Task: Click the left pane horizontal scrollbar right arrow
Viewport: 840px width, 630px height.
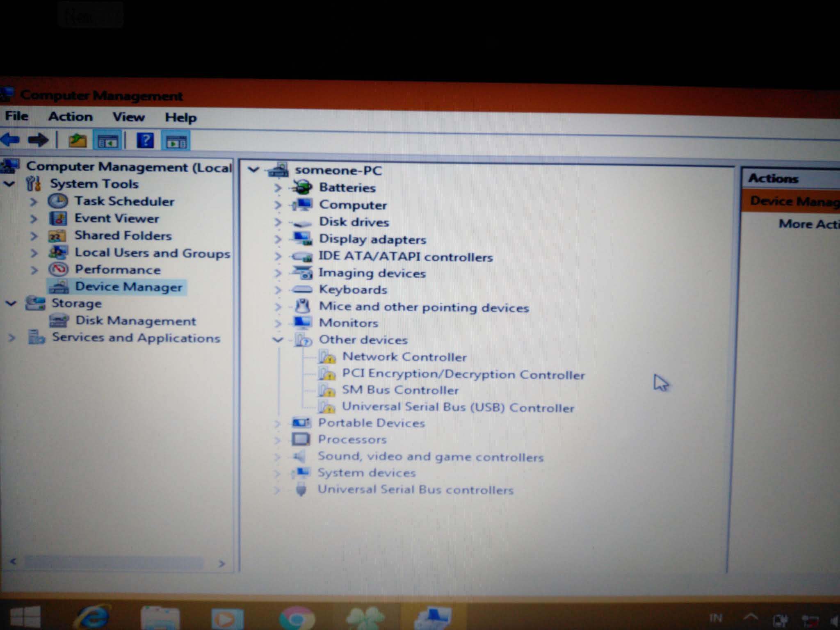Action: pos(222,564)
